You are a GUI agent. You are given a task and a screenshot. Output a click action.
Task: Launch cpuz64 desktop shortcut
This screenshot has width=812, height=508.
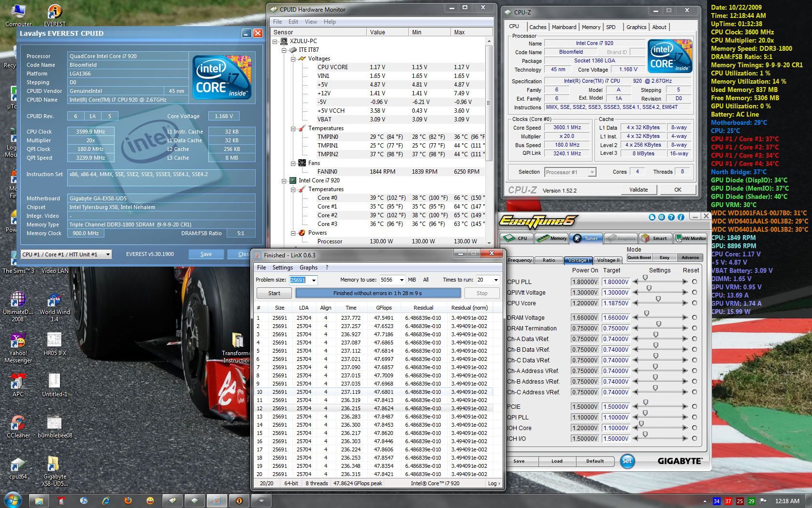tap(18, 468)
